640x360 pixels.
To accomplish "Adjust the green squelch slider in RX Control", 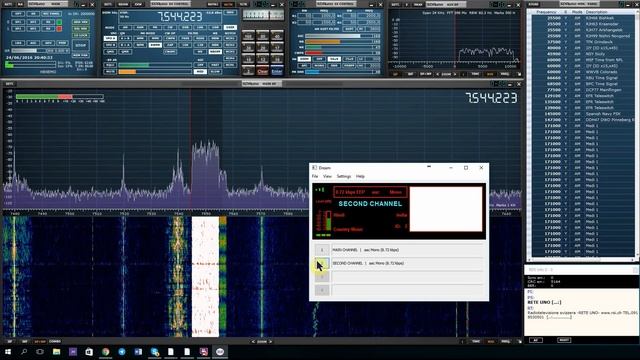I will click(155, 65).
